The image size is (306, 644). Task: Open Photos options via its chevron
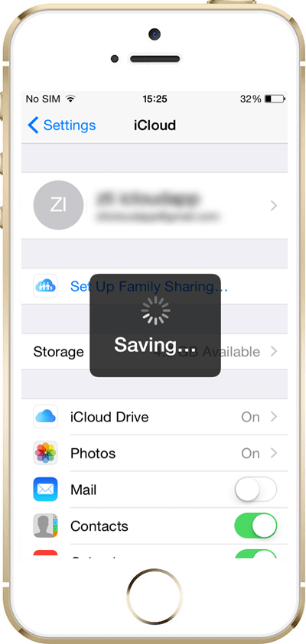tap(274, 453)
